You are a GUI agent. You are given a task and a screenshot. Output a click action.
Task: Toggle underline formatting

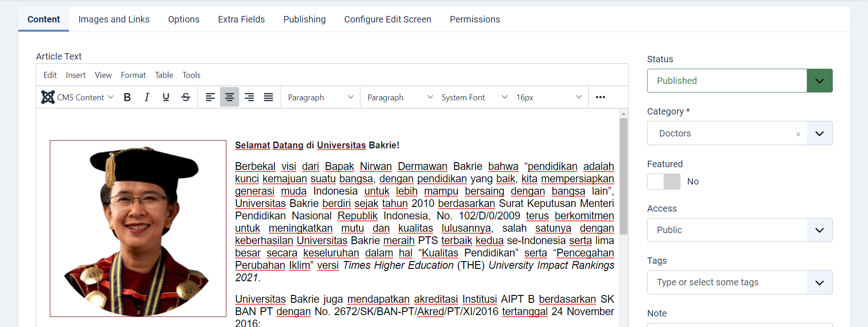pos(166,97)
